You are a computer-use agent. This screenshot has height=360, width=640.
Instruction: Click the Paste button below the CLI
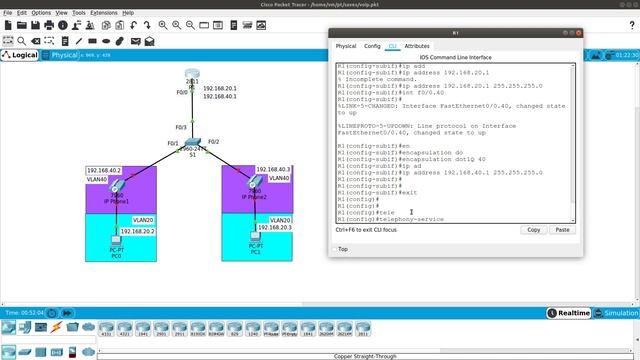click(x=562, y=230)
